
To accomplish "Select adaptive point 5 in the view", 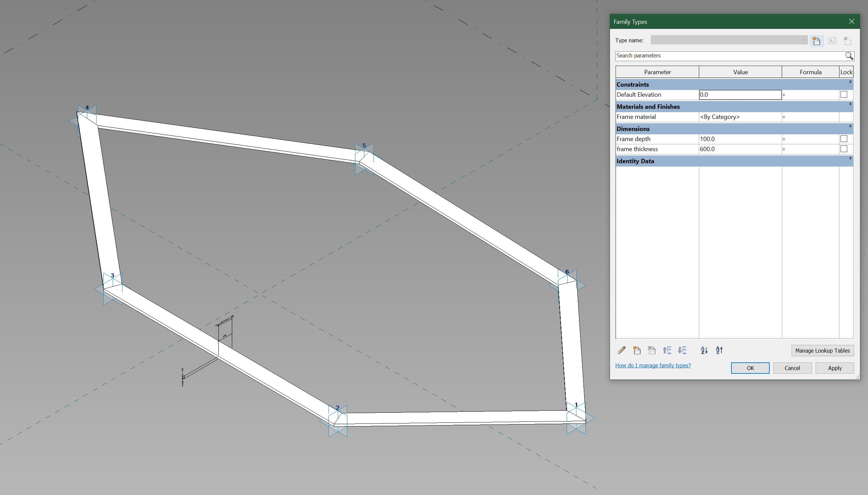I will click(x=364, y=159).
